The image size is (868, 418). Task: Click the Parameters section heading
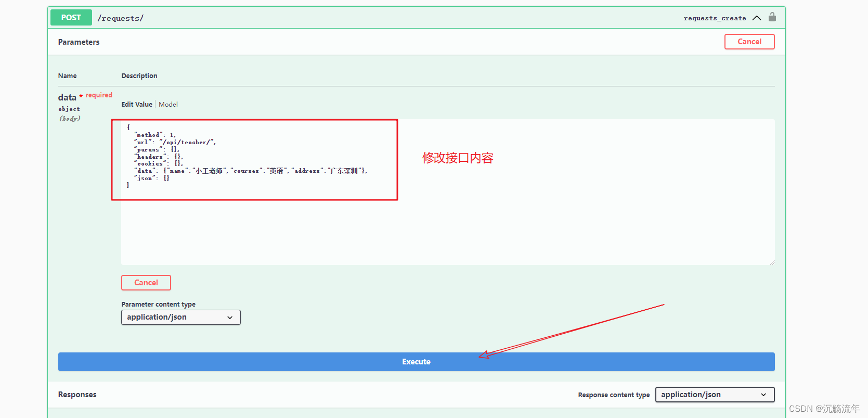coord(79,42)
